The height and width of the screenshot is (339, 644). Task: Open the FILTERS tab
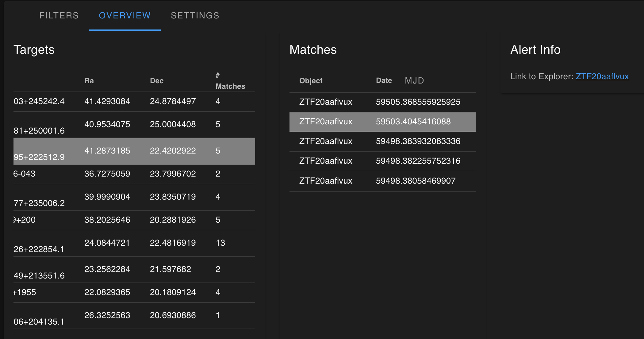point(59,16)
